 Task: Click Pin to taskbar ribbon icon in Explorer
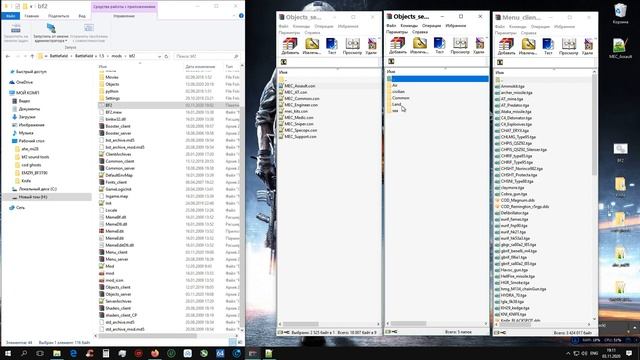[16, 29]
